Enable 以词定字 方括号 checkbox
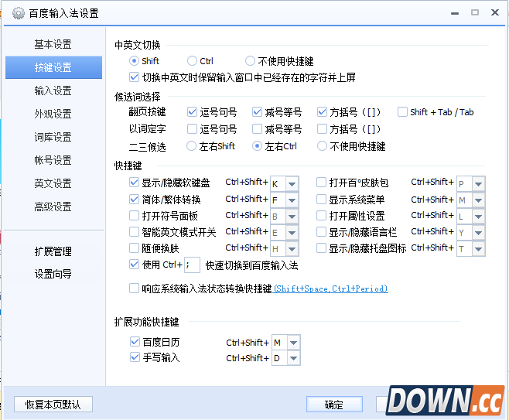This screenshot has width=509, height=420. coord(322,129)
